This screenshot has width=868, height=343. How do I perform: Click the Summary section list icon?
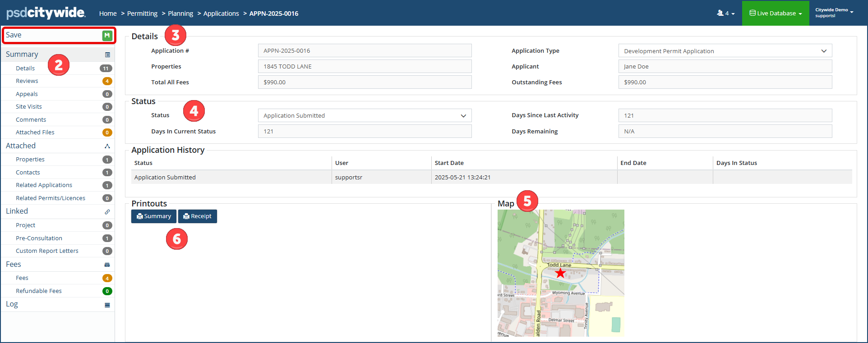(107, 55)
